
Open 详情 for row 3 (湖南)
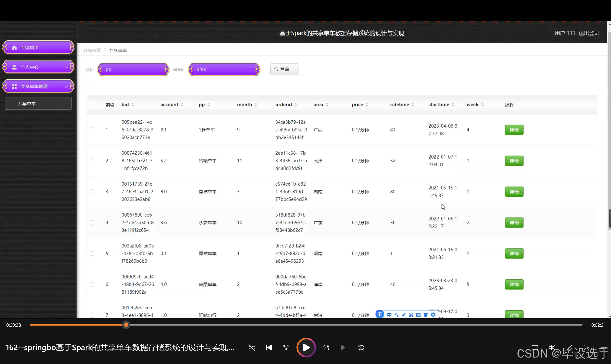514,192
